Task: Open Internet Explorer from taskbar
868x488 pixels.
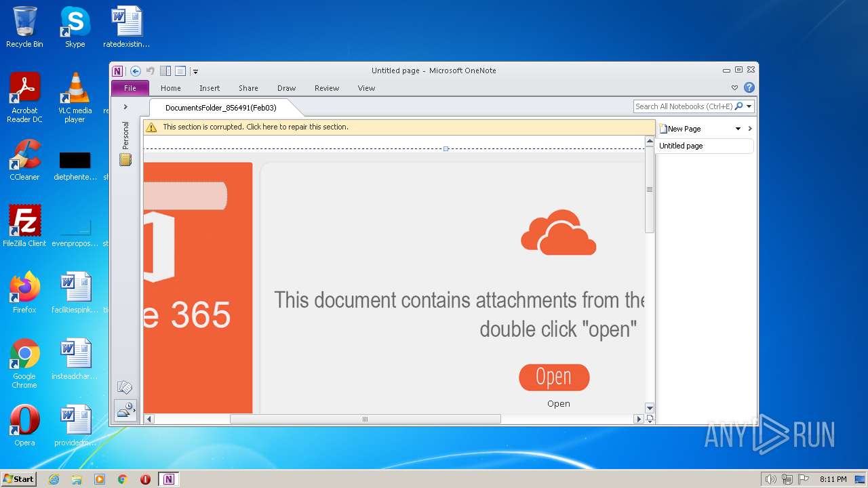Action: coord(54,479)
